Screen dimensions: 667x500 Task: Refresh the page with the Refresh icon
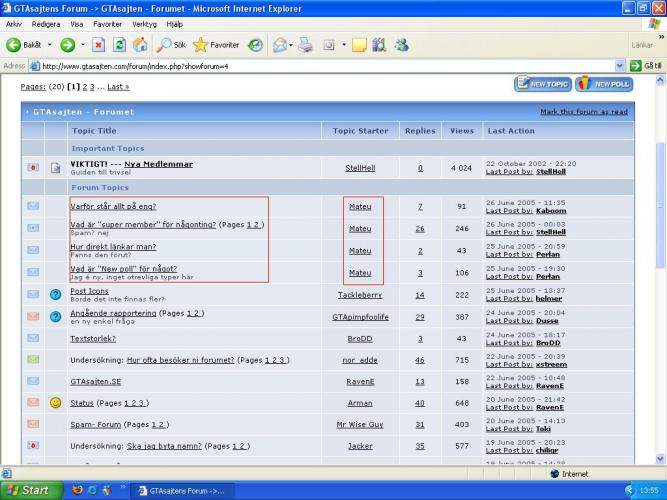pos(119,45)
